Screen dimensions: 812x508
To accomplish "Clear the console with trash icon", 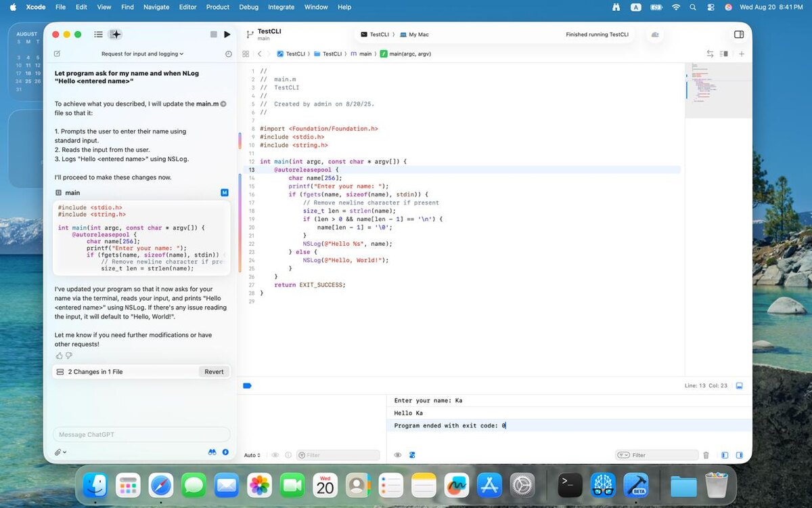I will click(x=706, y=455).
